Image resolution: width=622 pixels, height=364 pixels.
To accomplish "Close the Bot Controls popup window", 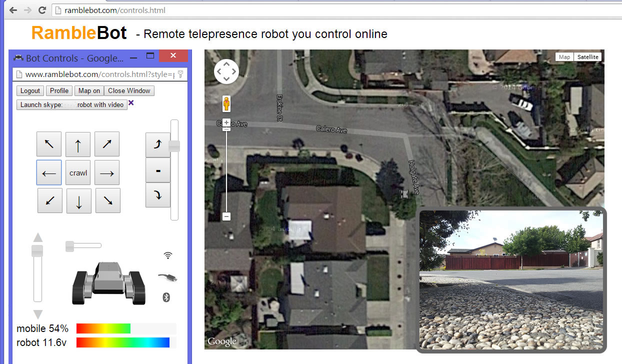I will pos(173,55).
